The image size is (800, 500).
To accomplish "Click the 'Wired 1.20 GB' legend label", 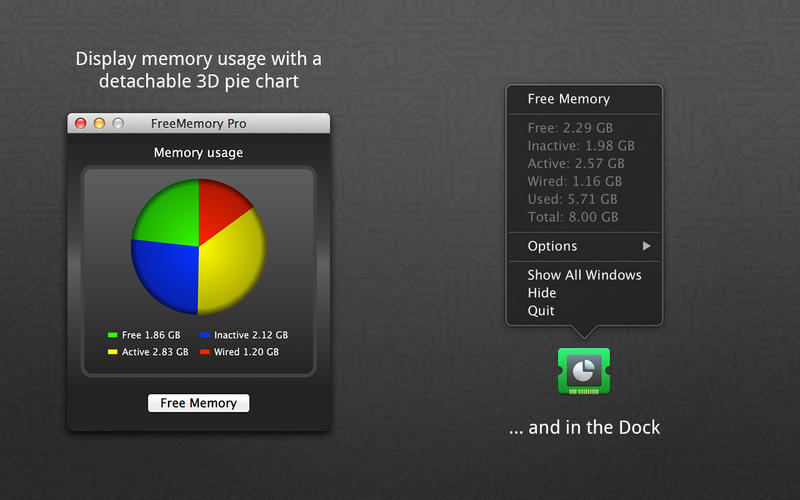I will 246,352.
